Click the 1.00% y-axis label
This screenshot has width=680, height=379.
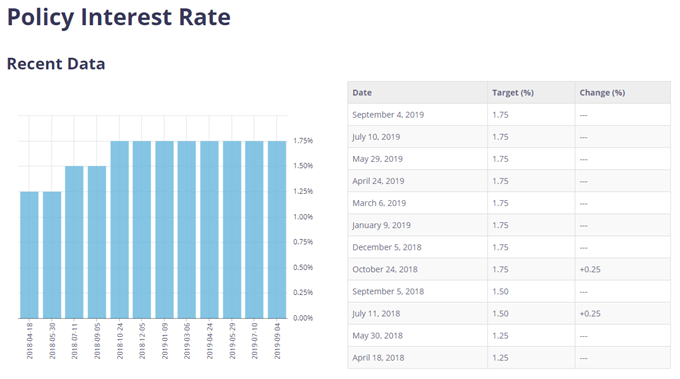point(303,217)
